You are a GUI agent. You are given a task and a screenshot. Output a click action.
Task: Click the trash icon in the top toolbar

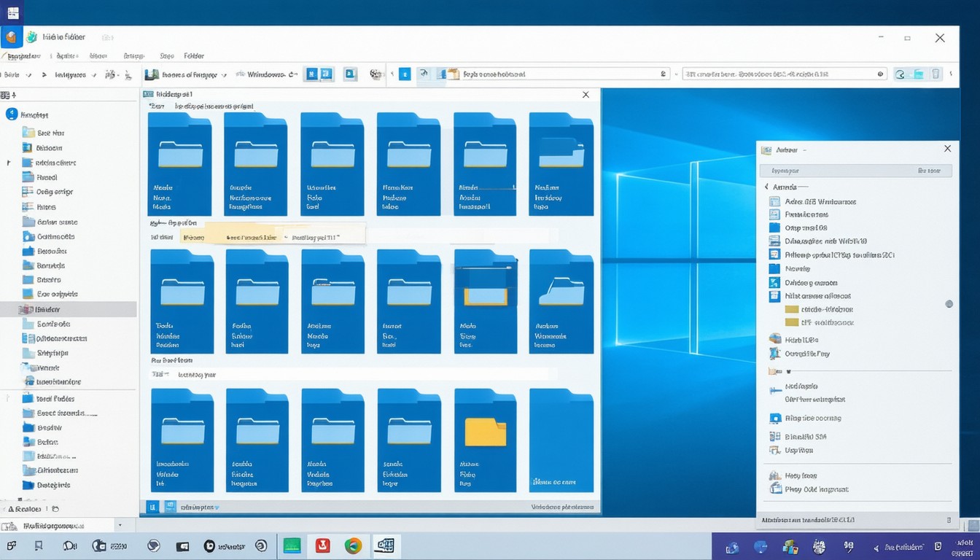936,74
